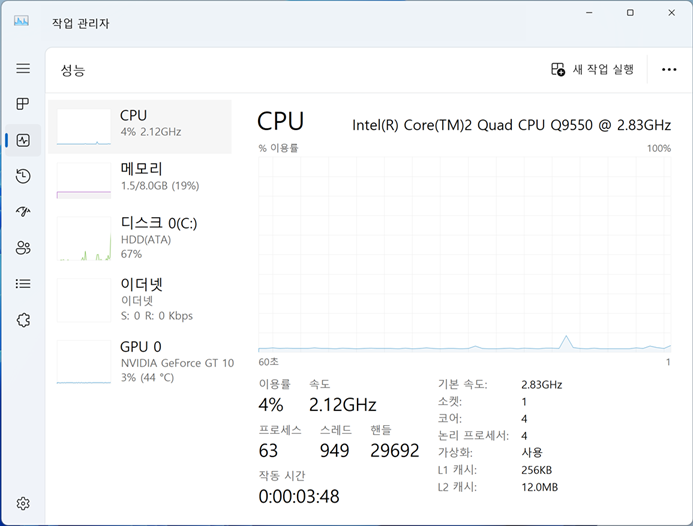Open the hamburger navigation menu

point(23,69)
